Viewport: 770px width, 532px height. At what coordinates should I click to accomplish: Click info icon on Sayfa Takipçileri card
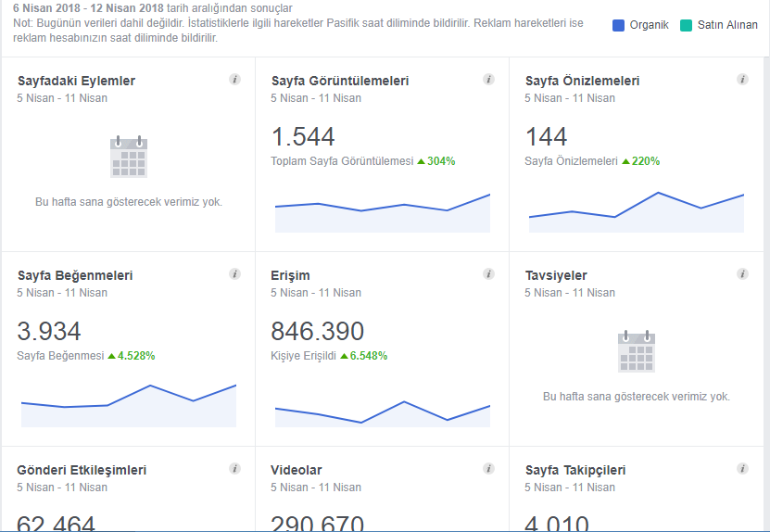(742, 469)
